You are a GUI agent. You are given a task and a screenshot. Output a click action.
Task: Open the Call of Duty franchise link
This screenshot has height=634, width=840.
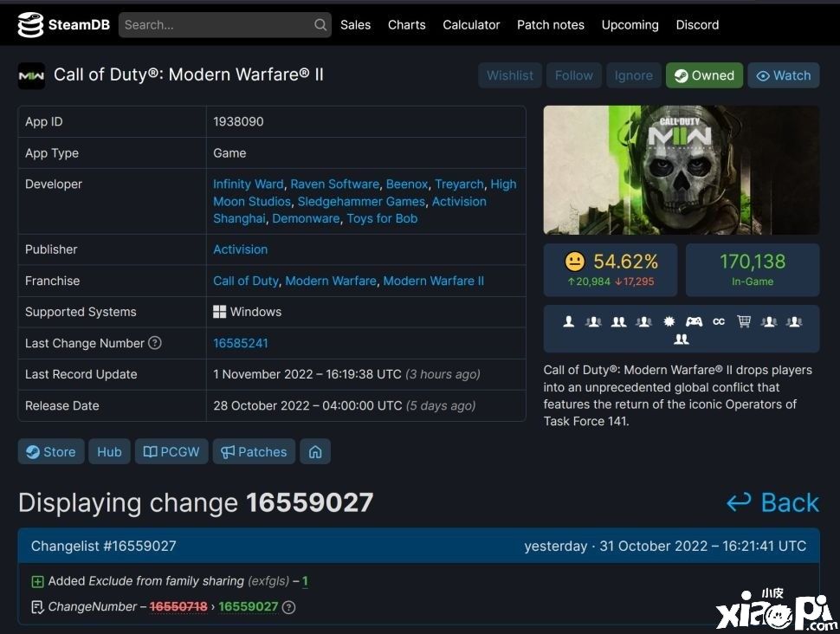[x=246, y=281]
